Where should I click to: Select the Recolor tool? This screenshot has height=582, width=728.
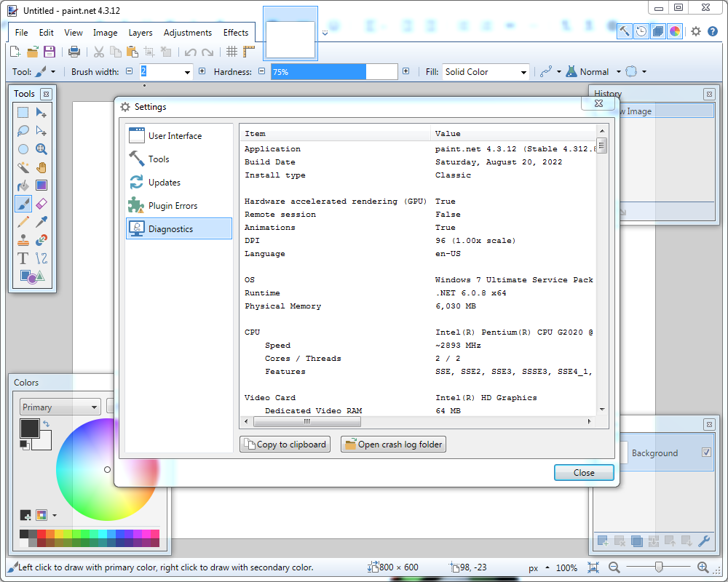point(41,240)
